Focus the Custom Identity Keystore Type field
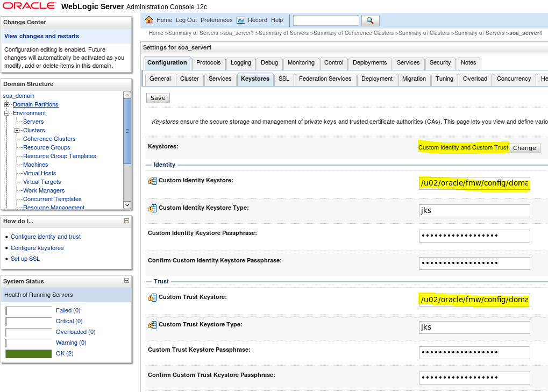 [x=474, y=211]
